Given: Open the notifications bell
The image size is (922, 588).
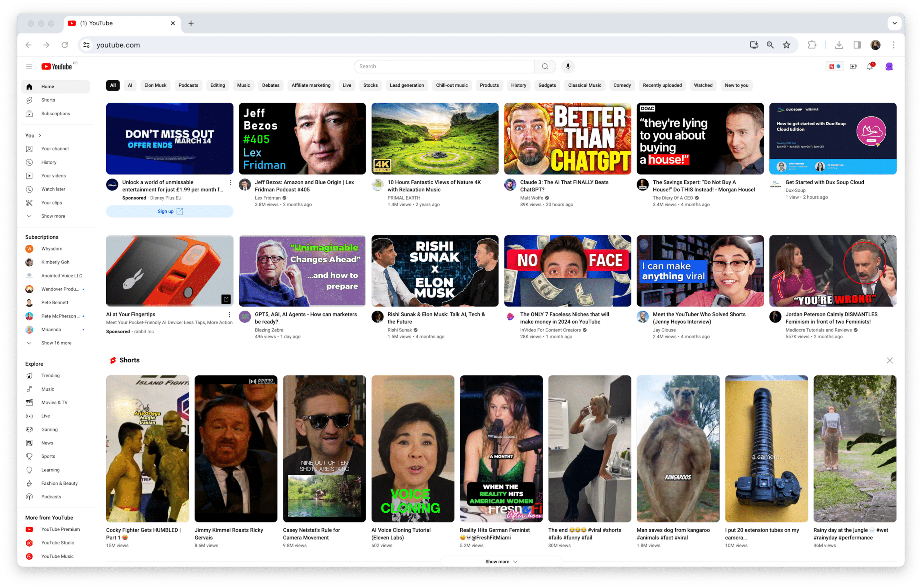Looking at the screenshot, I should click(870, 66).
